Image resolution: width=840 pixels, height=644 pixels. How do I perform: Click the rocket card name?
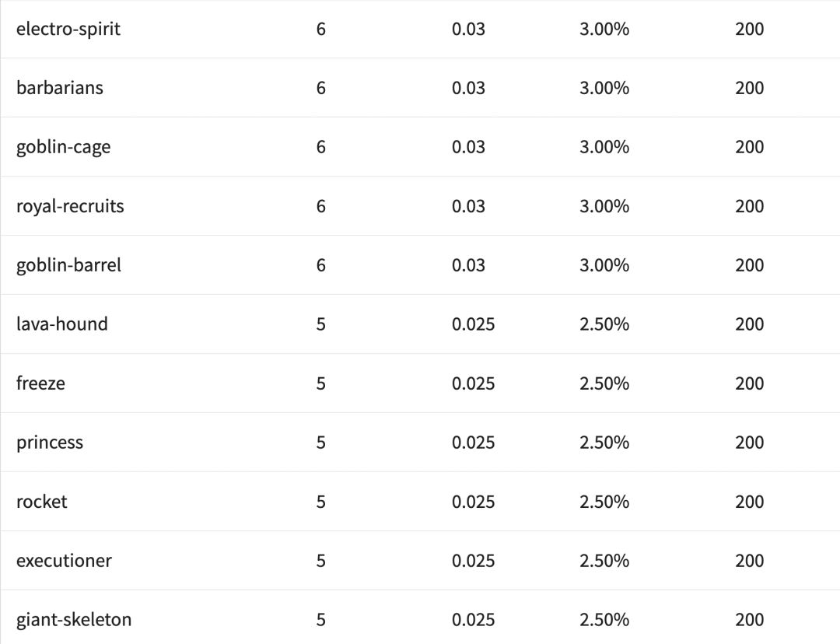pyautogui.click(x=42, y=502)
